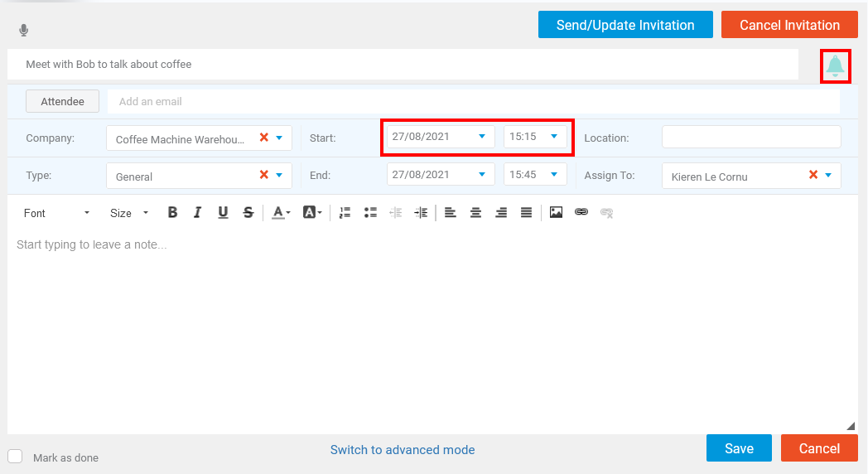868x474 pixels.
Task: Expand the End time 15:45 dropdown
Action: (x=554, y=174)
